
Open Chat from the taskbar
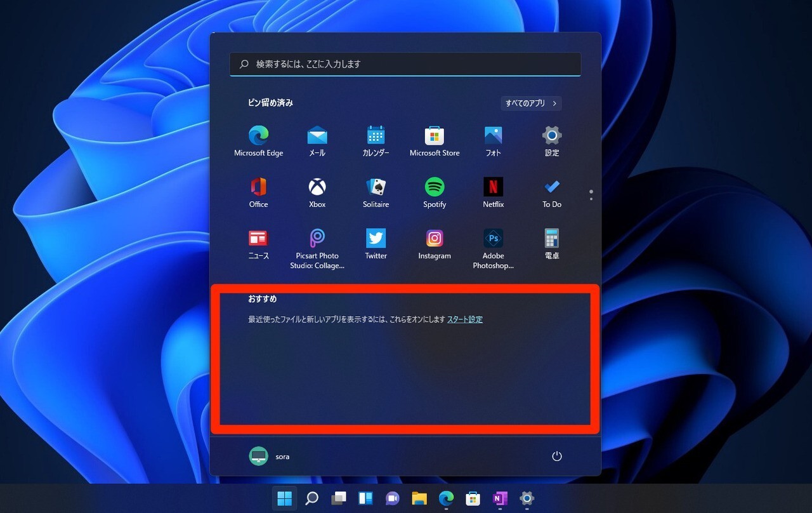[392, 498]
